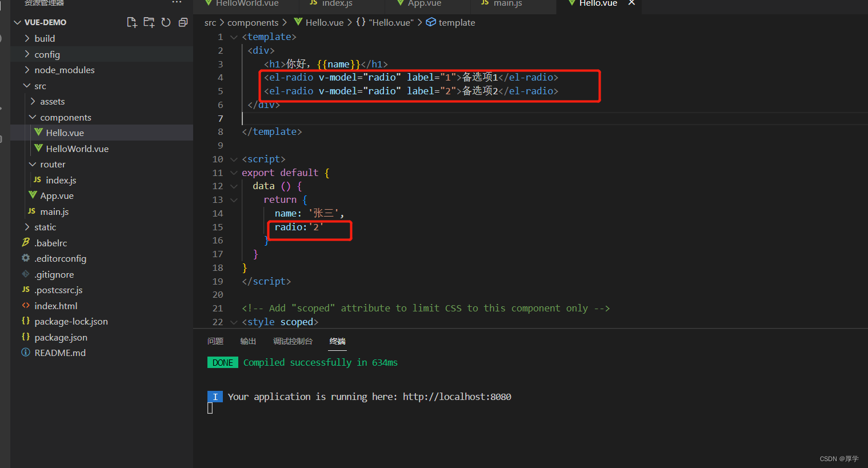Image resolution: width=868 pixels, height=468 pixels.
Task: Click the src breadcrumb segment
Action: point(210,22)
